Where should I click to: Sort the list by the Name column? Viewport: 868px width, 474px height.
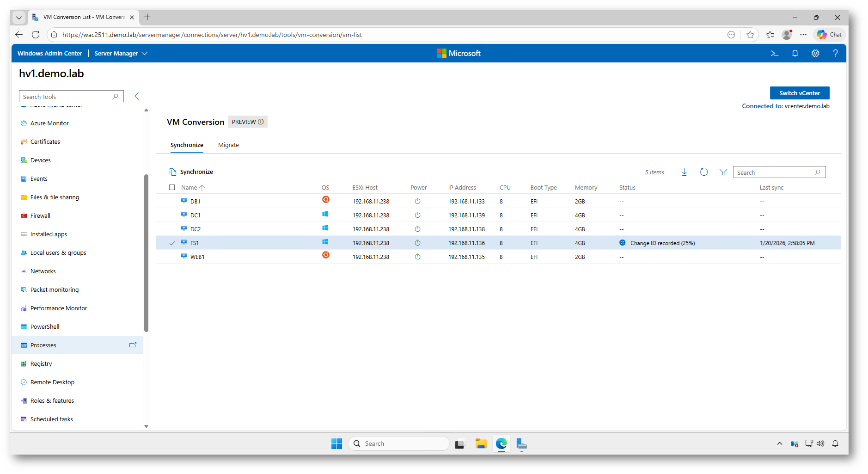click(189, 188)
